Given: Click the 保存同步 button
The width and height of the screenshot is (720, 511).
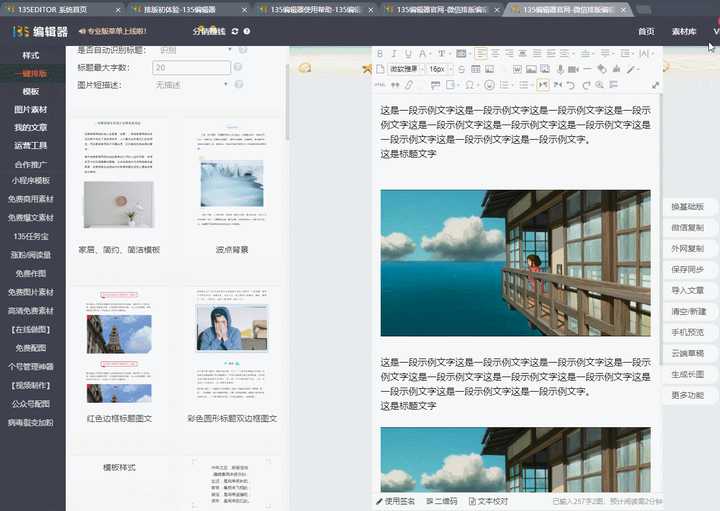Looking at the screenshot, I should (688, 269).
